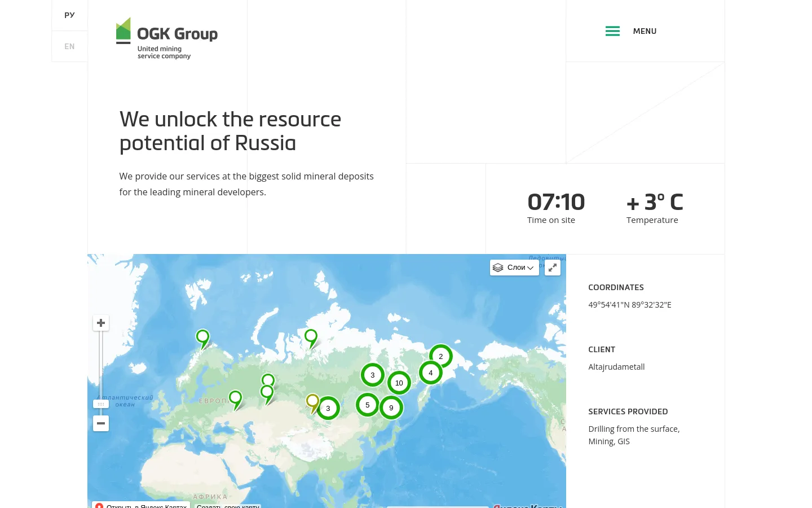Image resolution: width=812 pixels, height=508 pixels.
Task: Click the client name Altajrudametall
Action: click(x=616, y=367)
